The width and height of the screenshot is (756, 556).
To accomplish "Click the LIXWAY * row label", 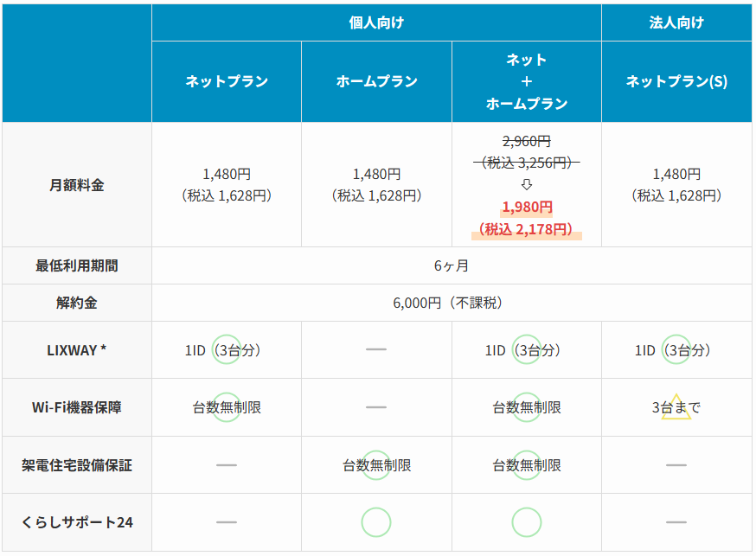I will (77, 350).
